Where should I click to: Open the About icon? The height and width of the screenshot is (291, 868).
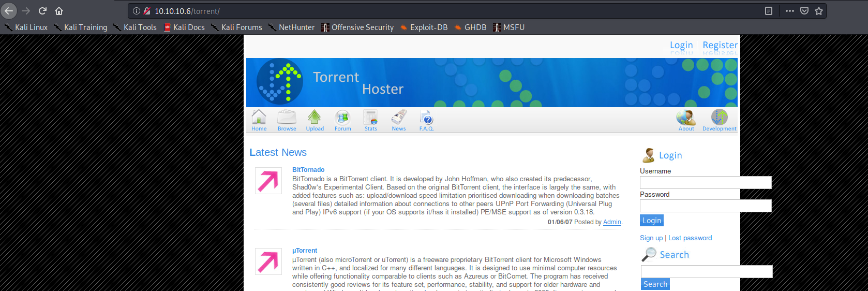(x=686, y=120)
